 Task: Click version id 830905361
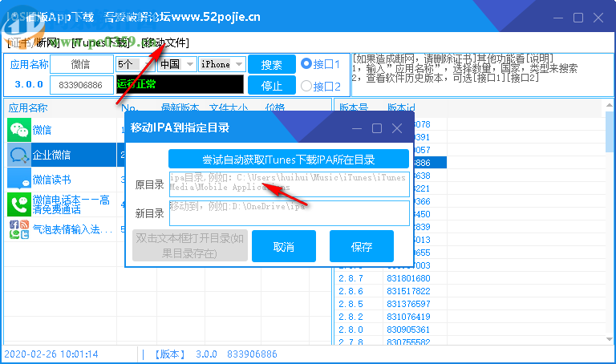(x=408, y=330)
